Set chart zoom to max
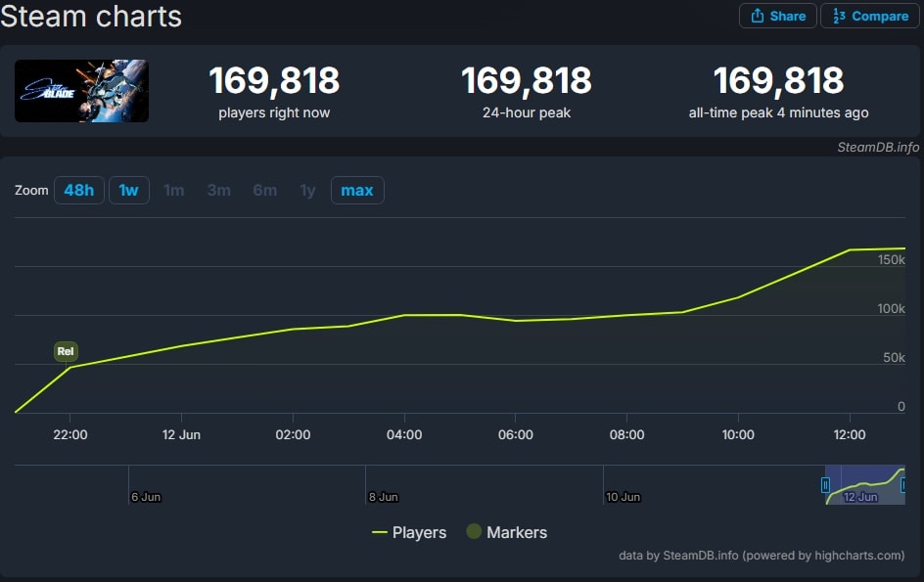Screen dimensions: 924x582 (357, 191)
